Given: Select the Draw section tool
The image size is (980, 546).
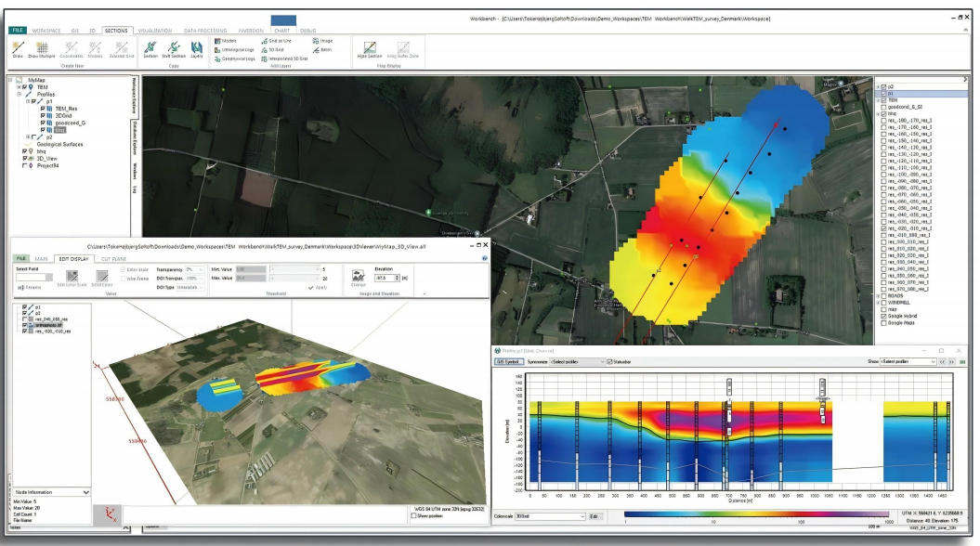Looking at the screenshot, I should (x=18, y=47).
